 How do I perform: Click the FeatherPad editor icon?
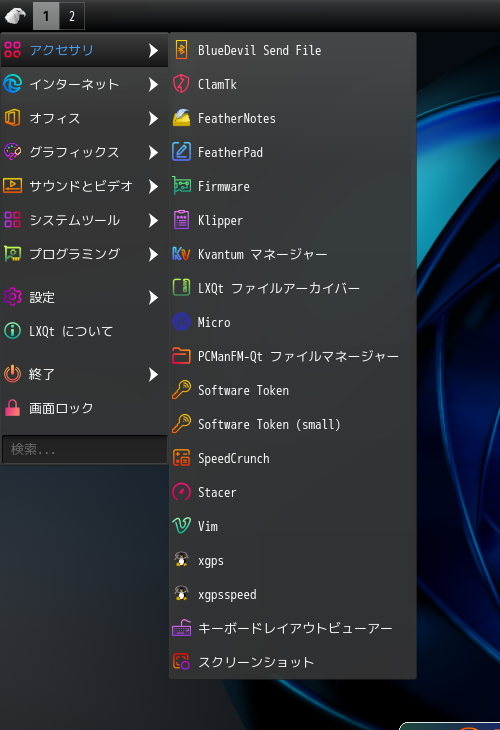coord(181,152)
